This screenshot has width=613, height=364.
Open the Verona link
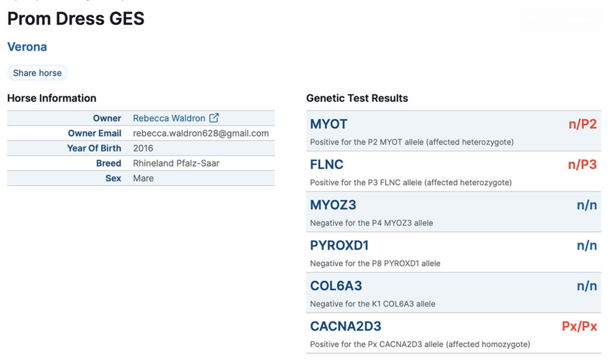[x=27, y=47]
